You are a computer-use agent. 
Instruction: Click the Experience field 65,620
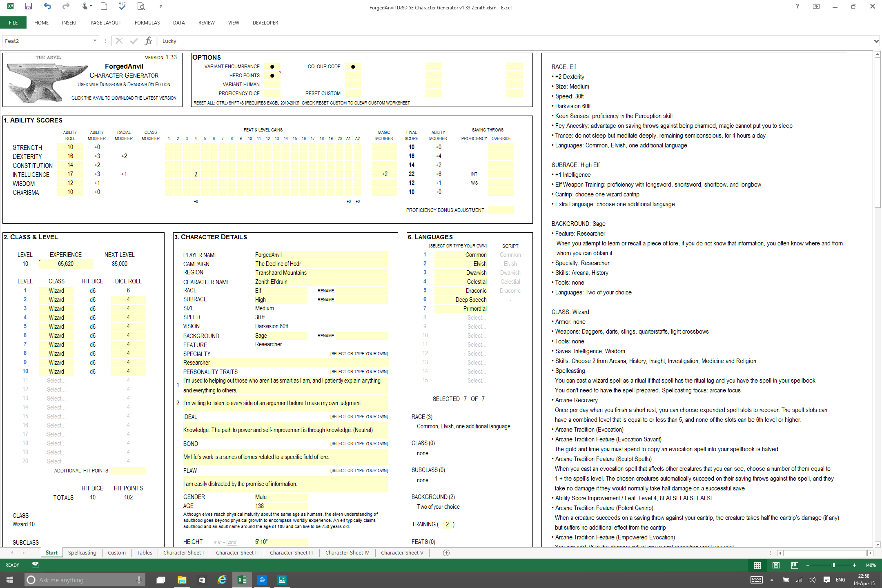(x=66, y=264)
